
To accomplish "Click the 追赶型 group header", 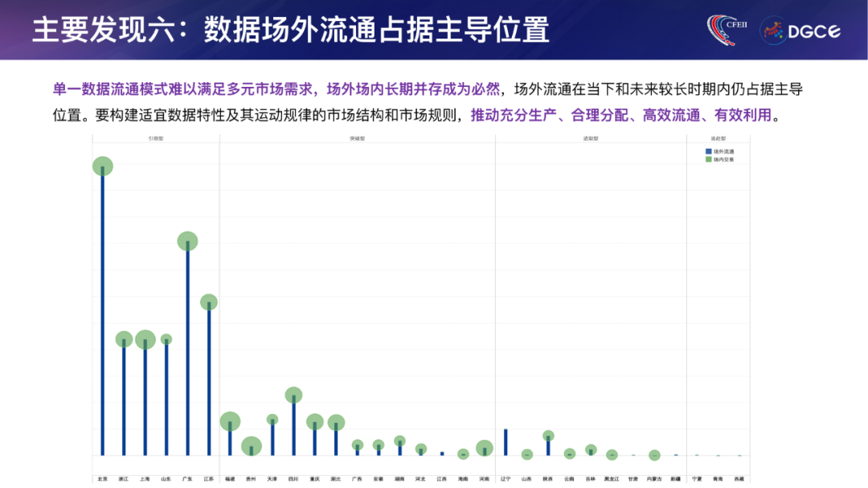I will pyautogui.click(x=718, y=138).
